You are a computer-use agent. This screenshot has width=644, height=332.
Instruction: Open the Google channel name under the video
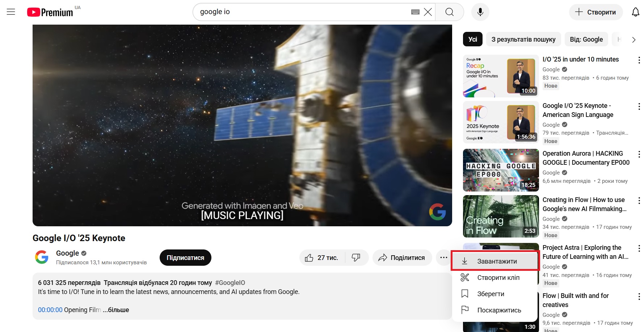[67, 253]
